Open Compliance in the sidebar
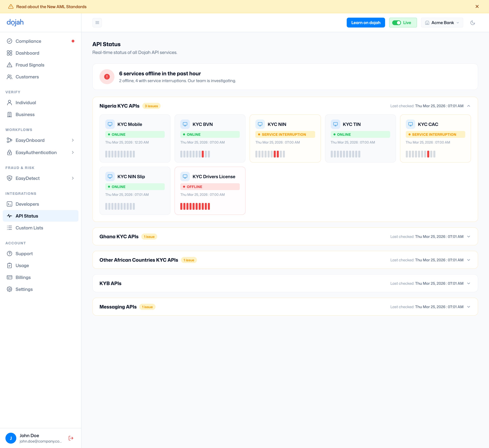Screen dimensions: 489x448 point(41,41)
